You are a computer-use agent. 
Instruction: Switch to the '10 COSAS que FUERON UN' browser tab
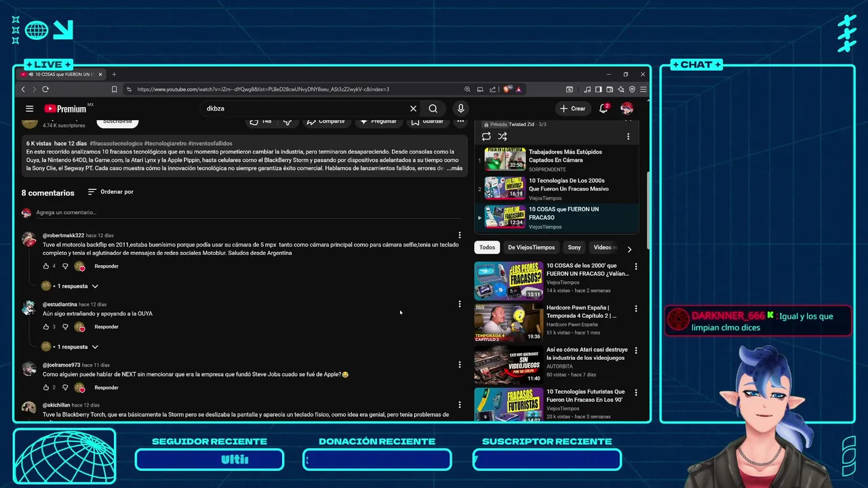(x=61, y=75)
